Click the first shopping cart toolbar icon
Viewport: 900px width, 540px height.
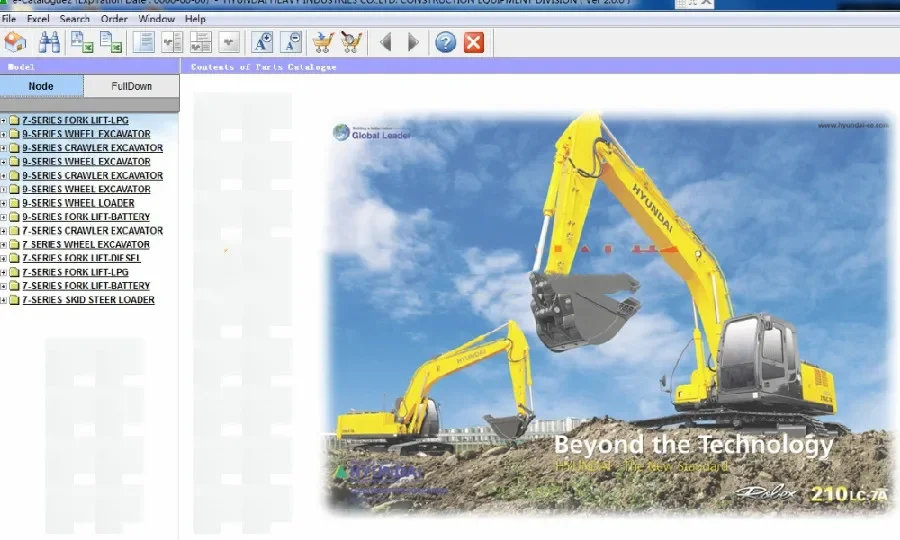tap(322, 42)
